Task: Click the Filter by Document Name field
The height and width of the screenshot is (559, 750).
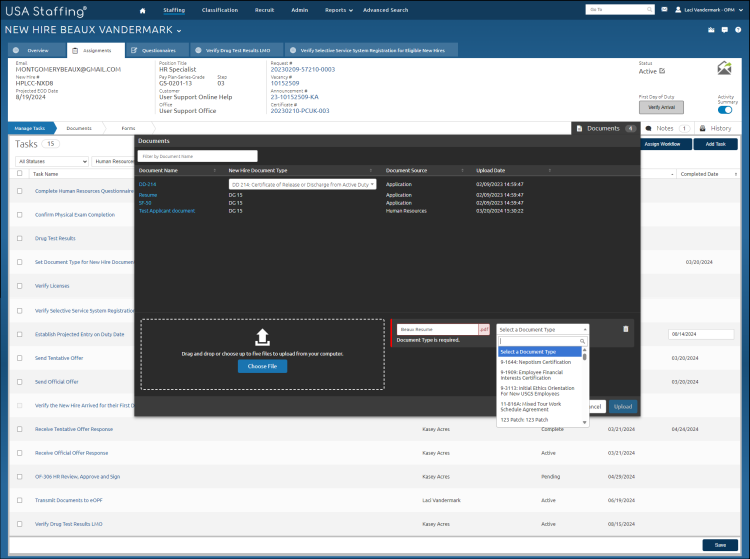Action: point(197,156)
